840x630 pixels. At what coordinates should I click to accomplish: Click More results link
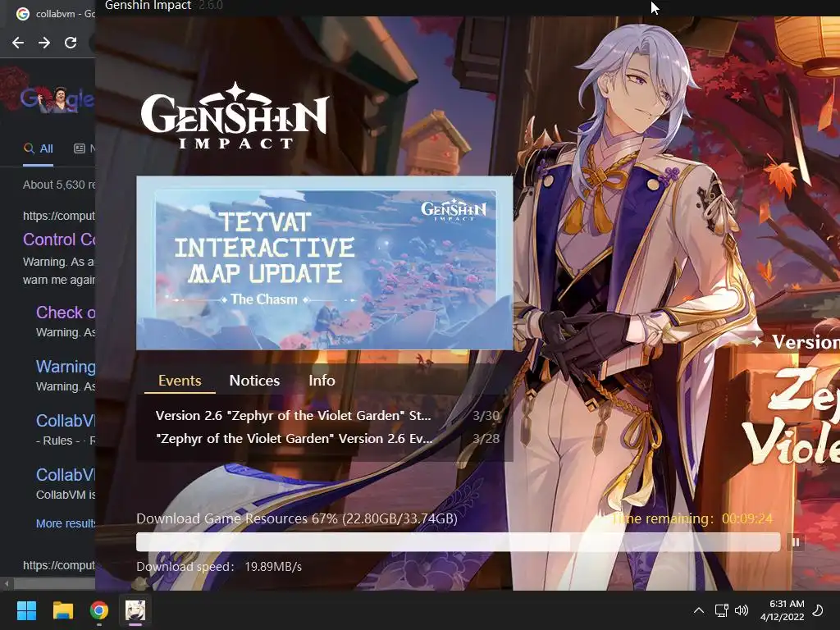[66, 523]
